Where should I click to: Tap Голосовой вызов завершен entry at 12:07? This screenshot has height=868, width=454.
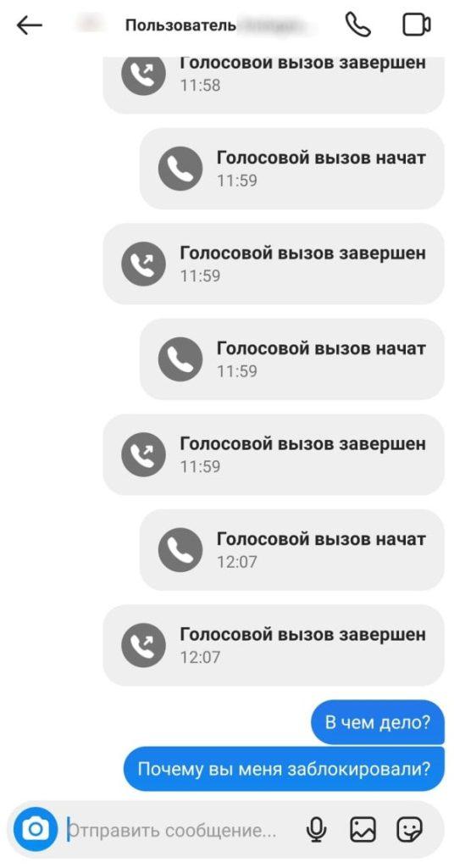274,645
